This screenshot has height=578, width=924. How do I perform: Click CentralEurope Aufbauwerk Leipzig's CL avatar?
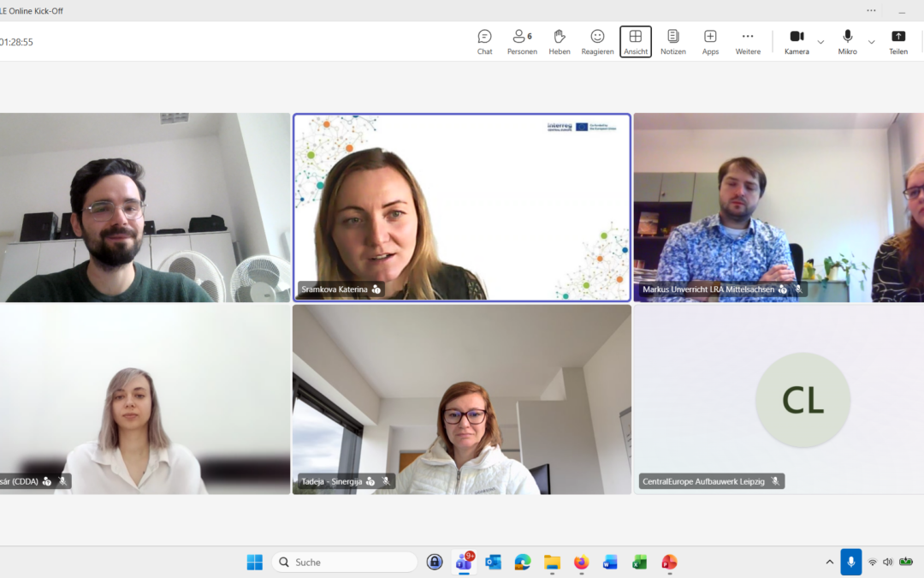click(803, 400)
